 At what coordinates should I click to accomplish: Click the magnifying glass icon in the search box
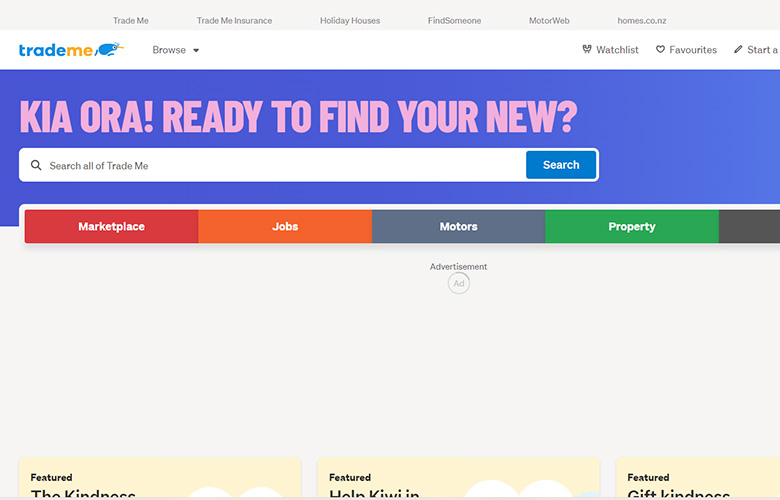pyautogui.click(x=36, y=165)
